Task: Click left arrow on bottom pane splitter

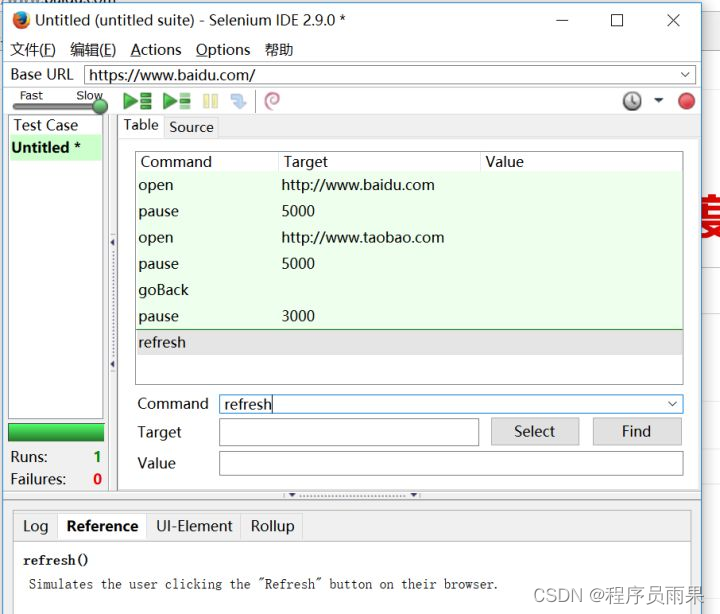Action: click(x=292, y=495)
